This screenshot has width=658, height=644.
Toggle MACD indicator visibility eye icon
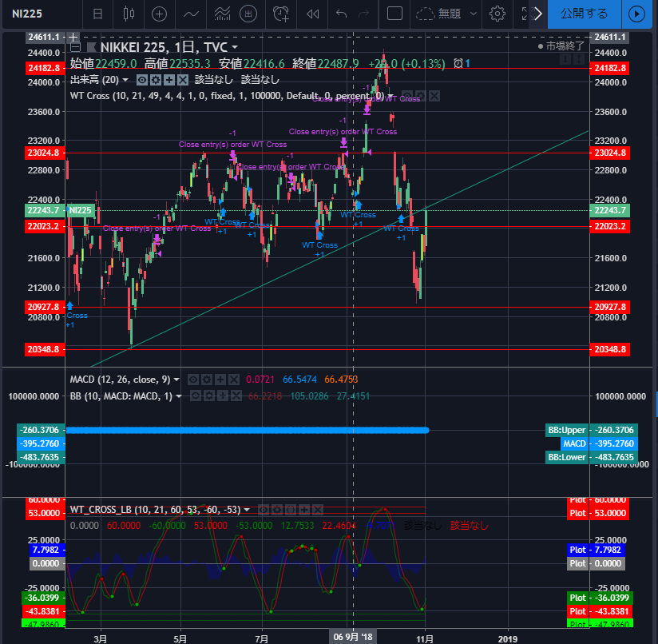(193, 380)
